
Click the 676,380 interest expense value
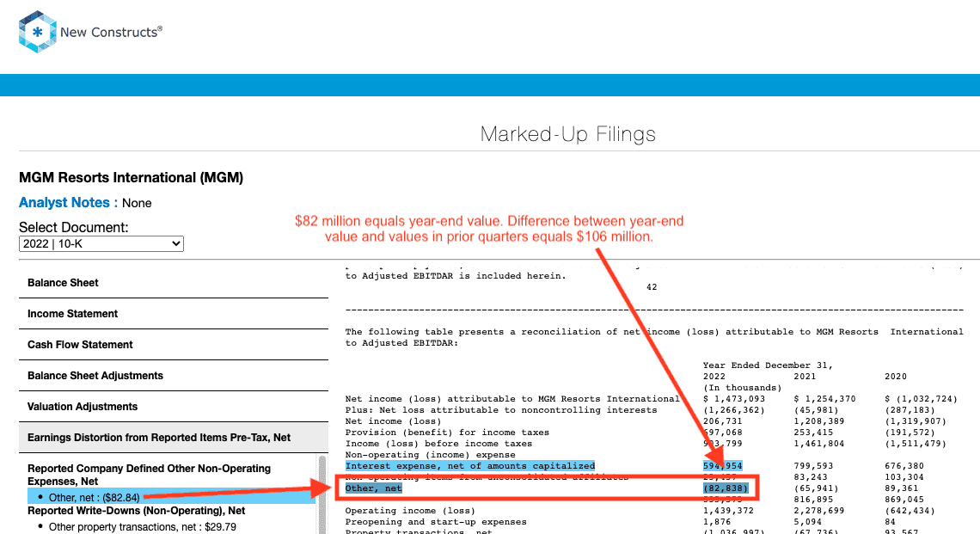(x=904, y=466)
